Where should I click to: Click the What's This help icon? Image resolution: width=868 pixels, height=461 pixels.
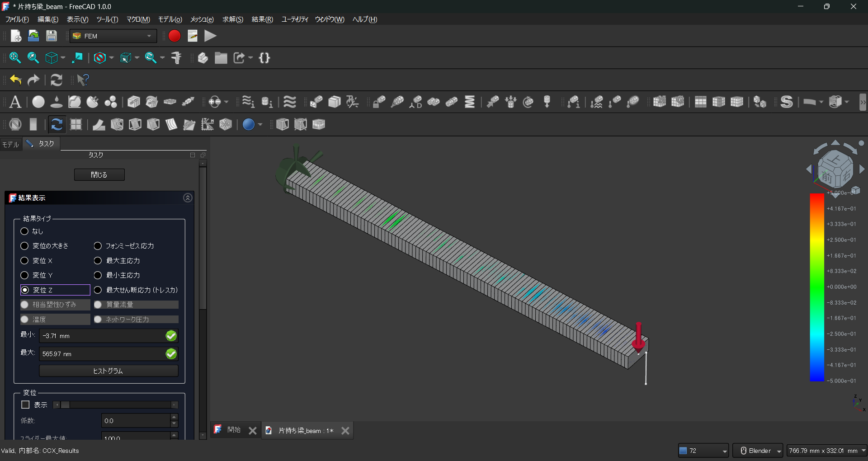(83, 80)
